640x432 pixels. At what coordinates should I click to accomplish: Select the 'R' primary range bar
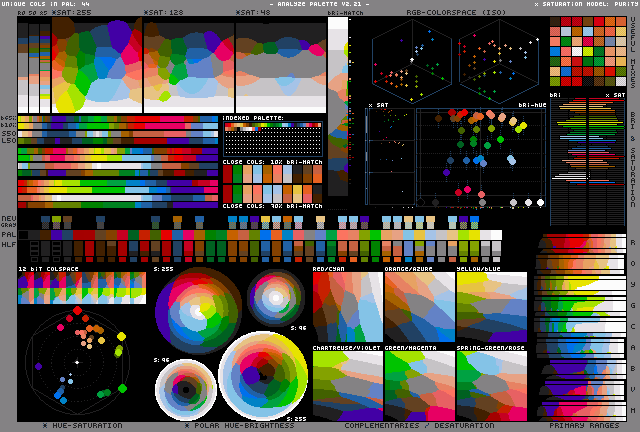[x=580, y=242]
